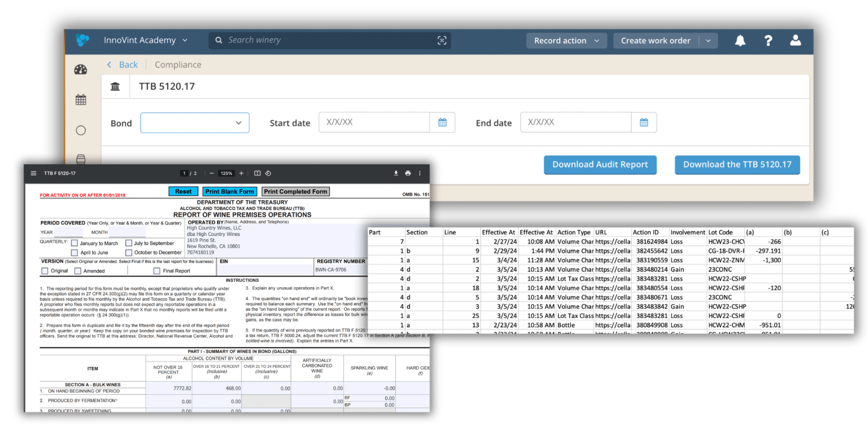Open notifications via the bell icon
This screenshot has width=868, height=436.
[x=740, y=40]
